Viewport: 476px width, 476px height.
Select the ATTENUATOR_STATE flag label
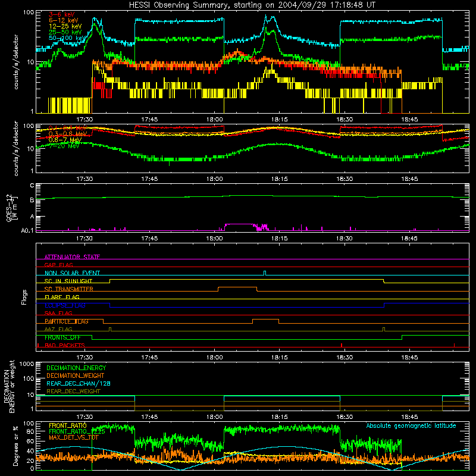point(72,257)
